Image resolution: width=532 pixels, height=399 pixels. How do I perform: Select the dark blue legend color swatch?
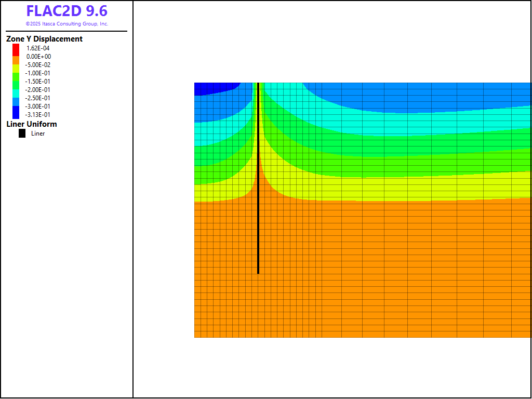(x=16, y=112)
